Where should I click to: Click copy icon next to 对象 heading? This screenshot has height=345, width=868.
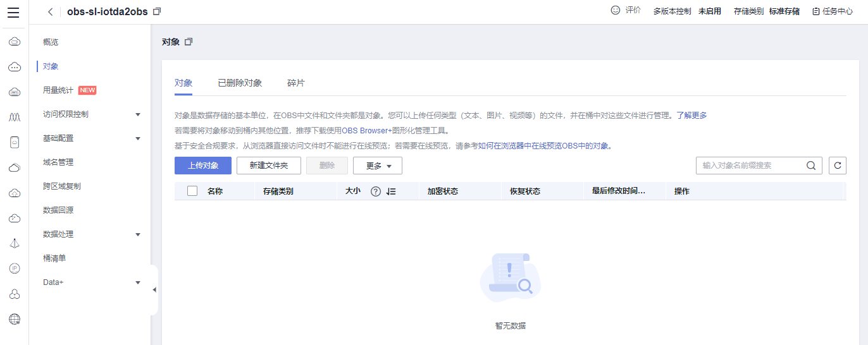coord(189,42)
